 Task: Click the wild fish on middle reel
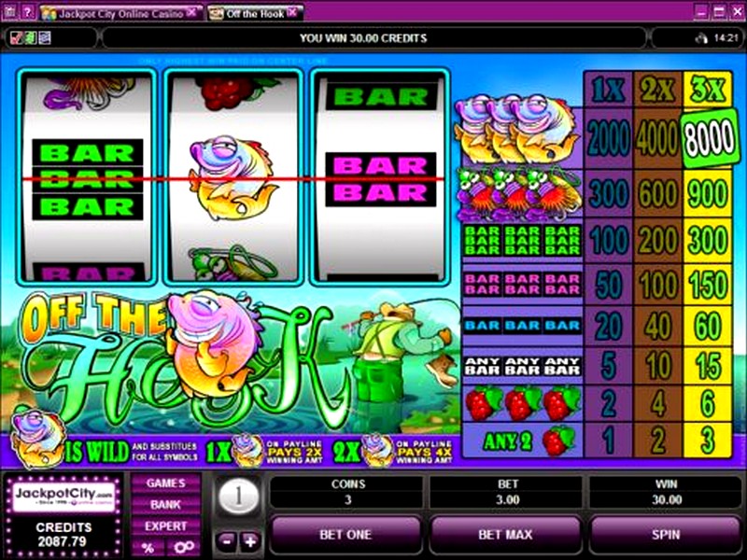pyautogui.click(x=232, y=178)
